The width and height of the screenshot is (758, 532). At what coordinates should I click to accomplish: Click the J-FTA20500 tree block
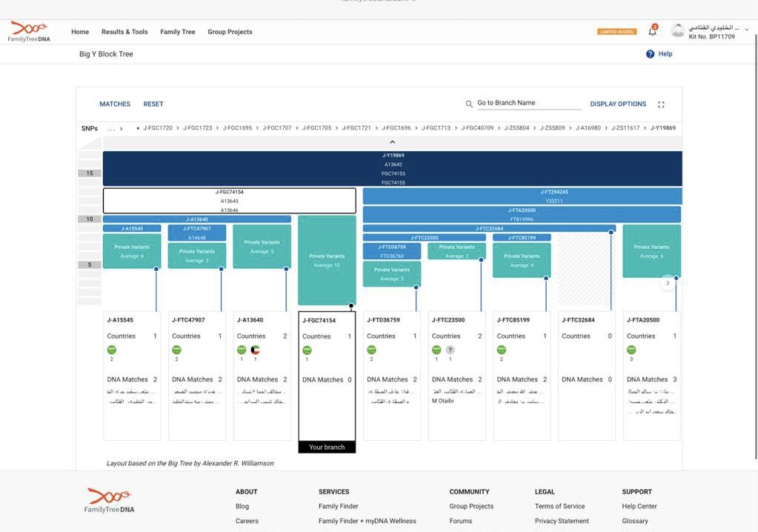(x=522, y=215)
